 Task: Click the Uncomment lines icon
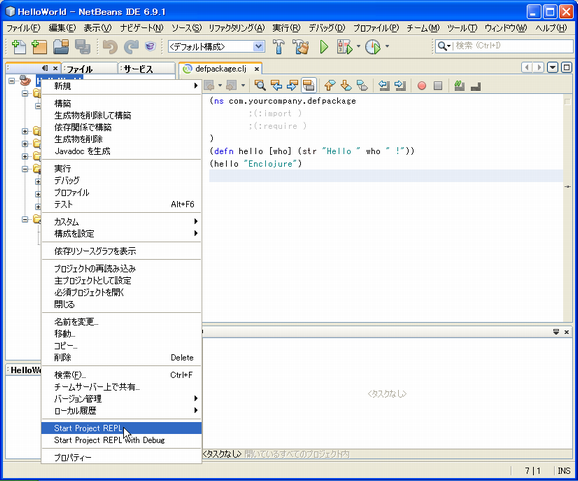[x=476, y=86]
